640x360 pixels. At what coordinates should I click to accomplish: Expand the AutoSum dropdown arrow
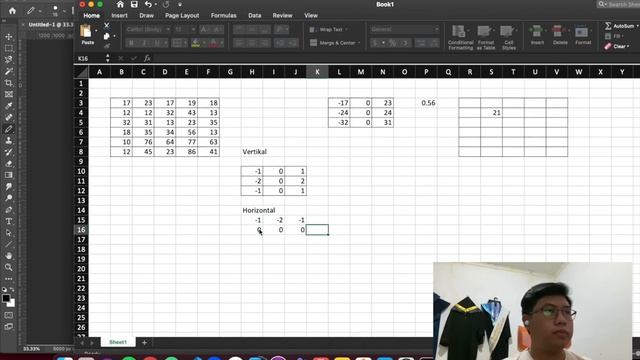(x=638, y=26)
